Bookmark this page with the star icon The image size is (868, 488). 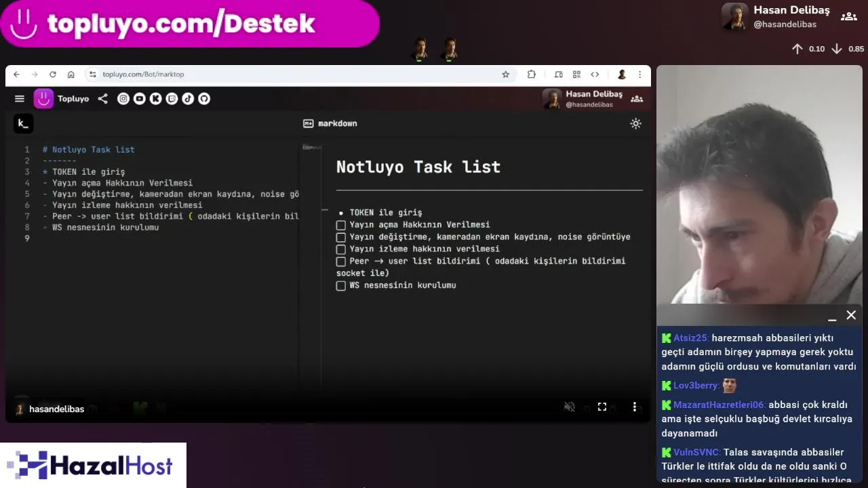coord(505,75)
